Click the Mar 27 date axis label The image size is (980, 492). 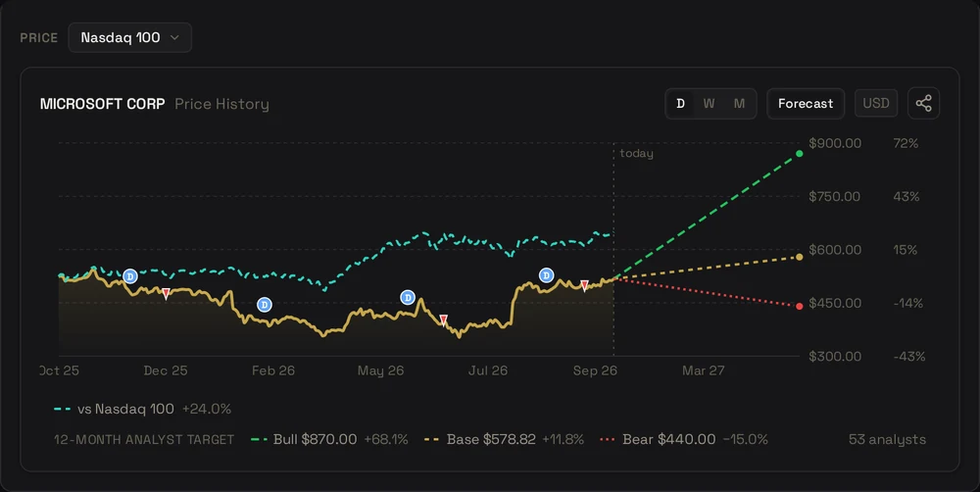(x=703, y=370)
